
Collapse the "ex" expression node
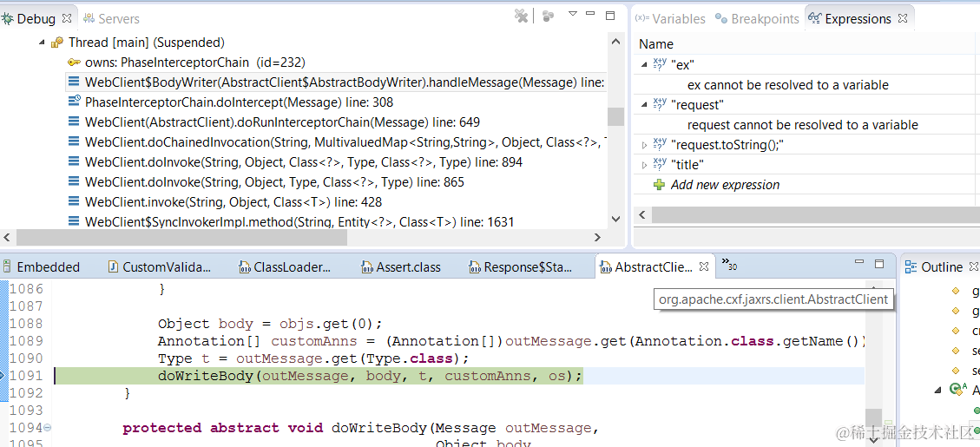[x=644, y=63]
